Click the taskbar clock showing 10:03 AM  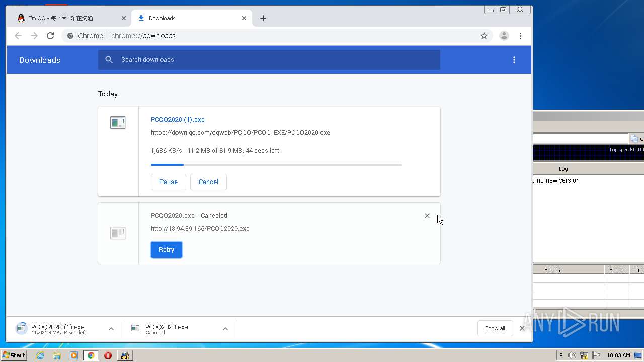pos(618,355)
